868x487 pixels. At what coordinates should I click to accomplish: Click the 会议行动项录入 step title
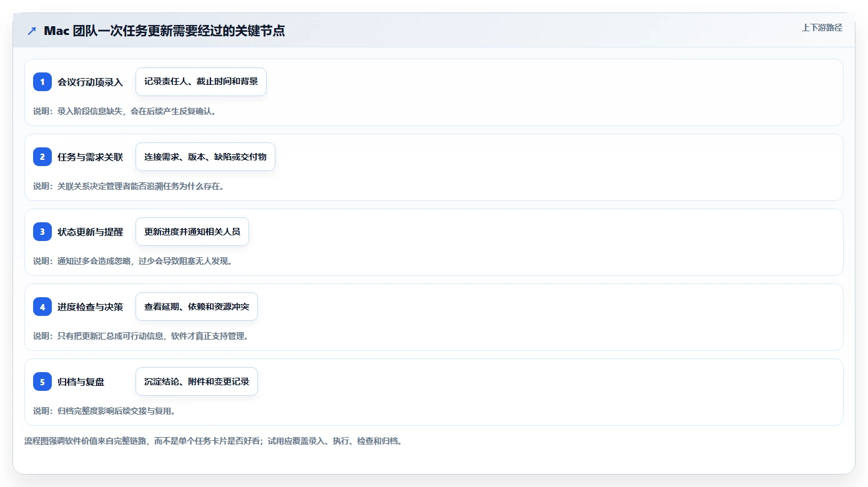click(90, 82)
